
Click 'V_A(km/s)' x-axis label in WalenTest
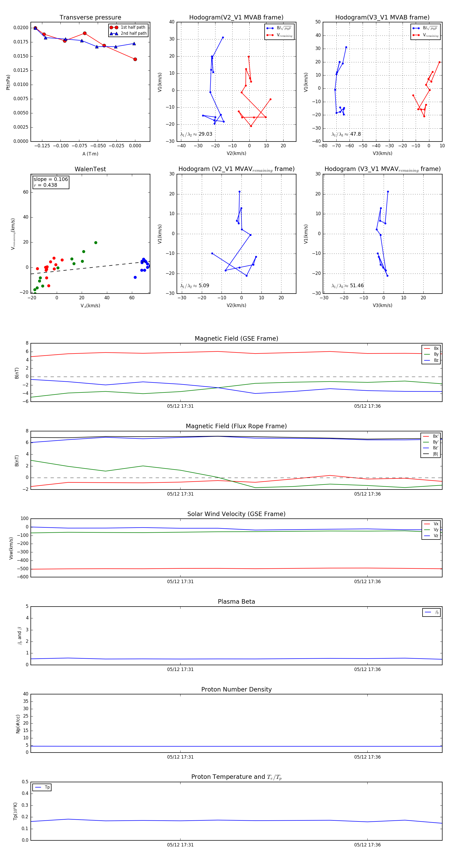tap(90, 306)
